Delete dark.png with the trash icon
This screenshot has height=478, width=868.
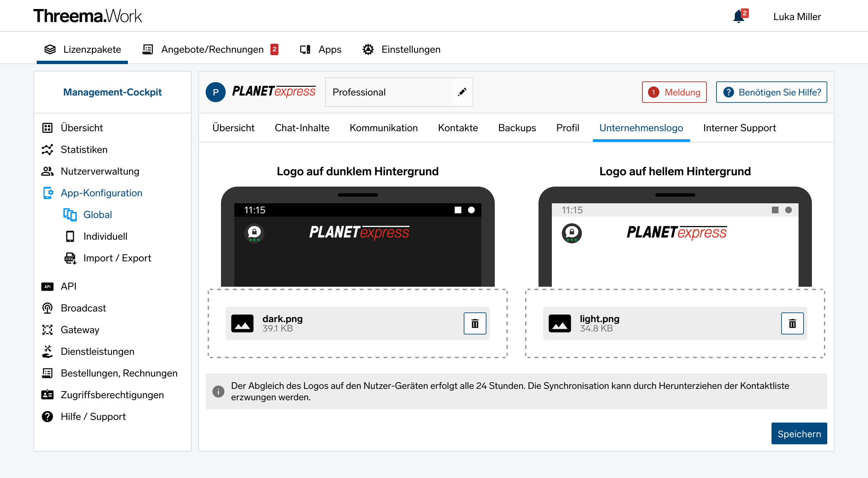[475, 323]
